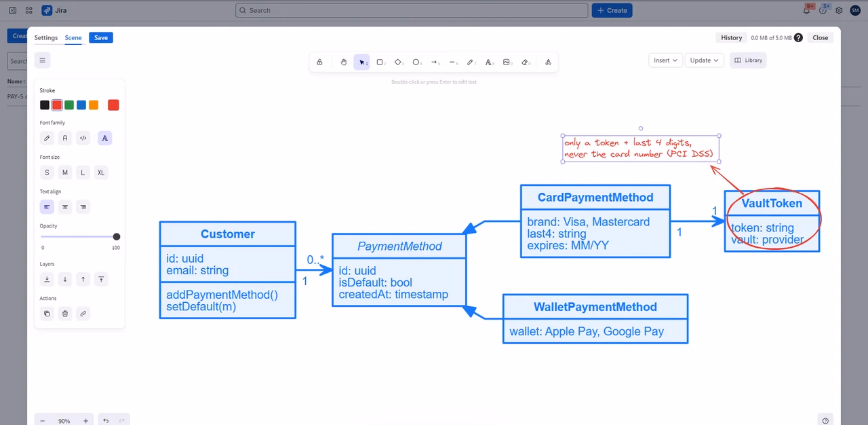Undo the last action

(106, 421)
